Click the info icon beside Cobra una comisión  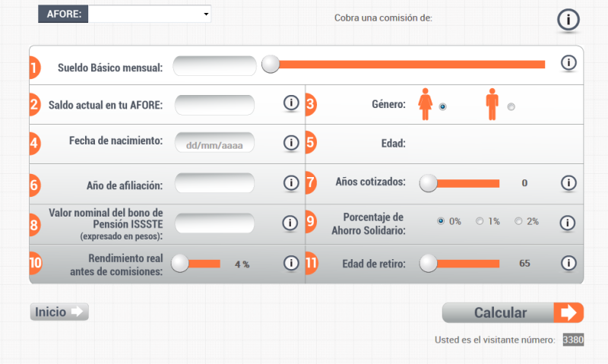coord(568,20)
